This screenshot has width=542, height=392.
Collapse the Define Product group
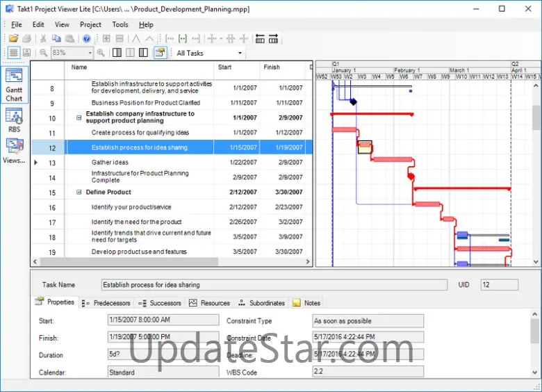pyautogui.click(x=79, y=192)
